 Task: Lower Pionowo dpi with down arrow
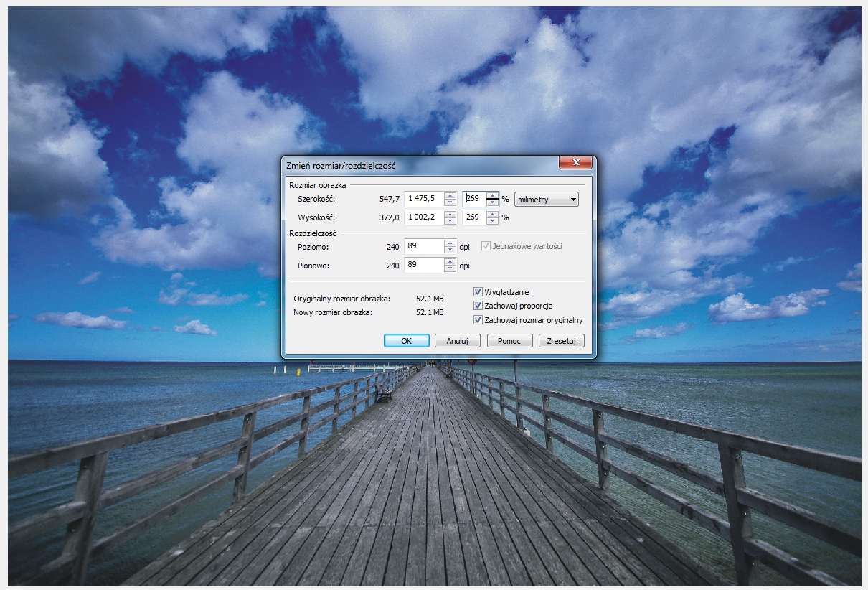point(450,269)
